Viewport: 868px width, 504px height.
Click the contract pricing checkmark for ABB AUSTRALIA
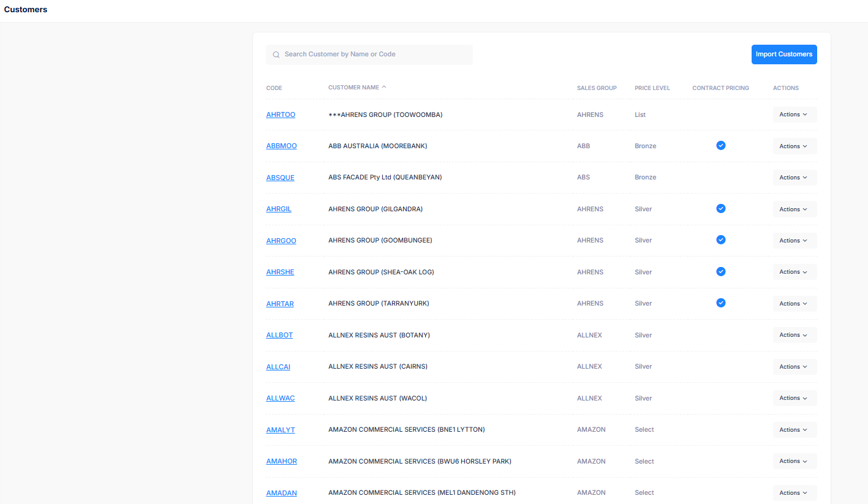click(721, 145)
